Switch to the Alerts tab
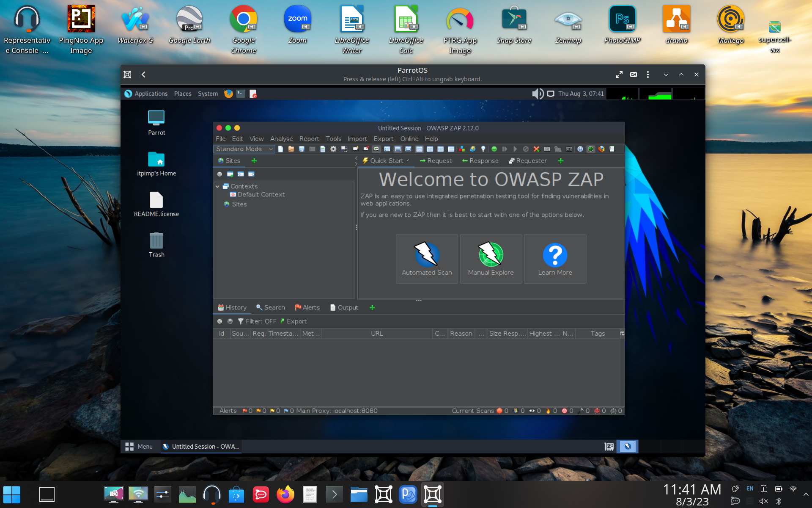812x508 pixels. (307, 308)
